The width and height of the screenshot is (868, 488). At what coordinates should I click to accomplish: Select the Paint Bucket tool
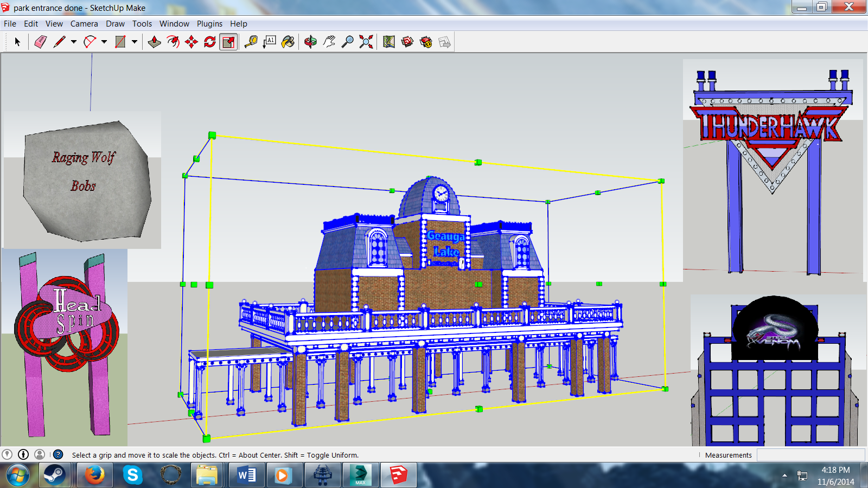(288, 42)
